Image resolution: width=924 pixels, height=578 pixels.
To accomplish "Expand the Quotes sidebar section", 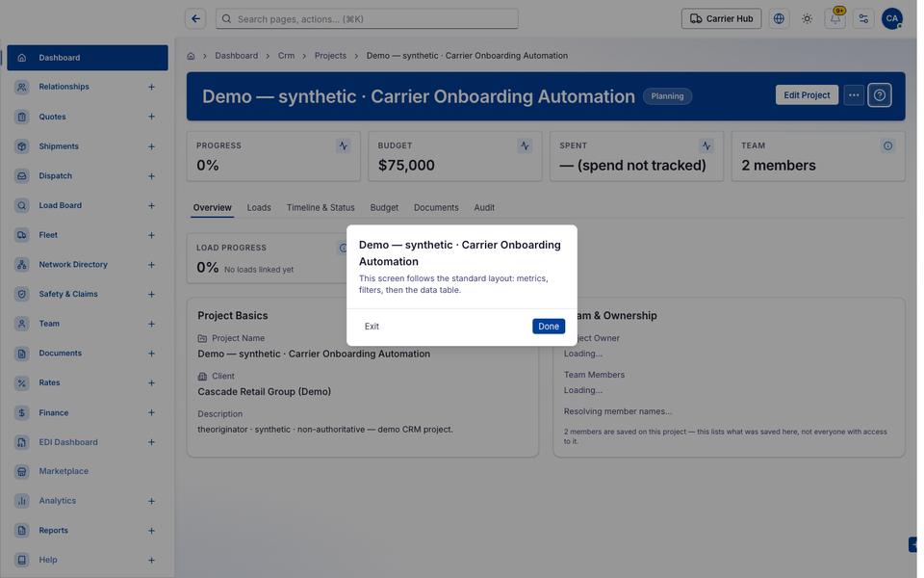I will [151, 117].
